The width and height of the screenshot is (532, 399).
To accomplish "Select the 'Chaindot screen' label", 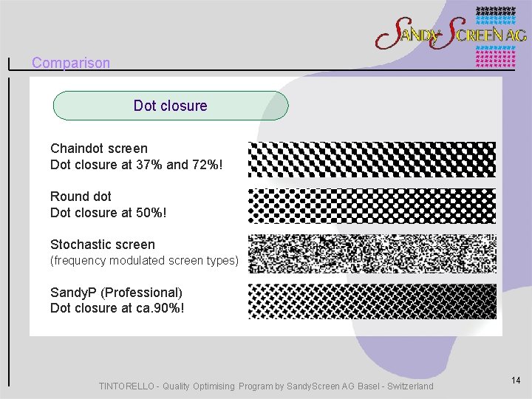I will 99,149.
